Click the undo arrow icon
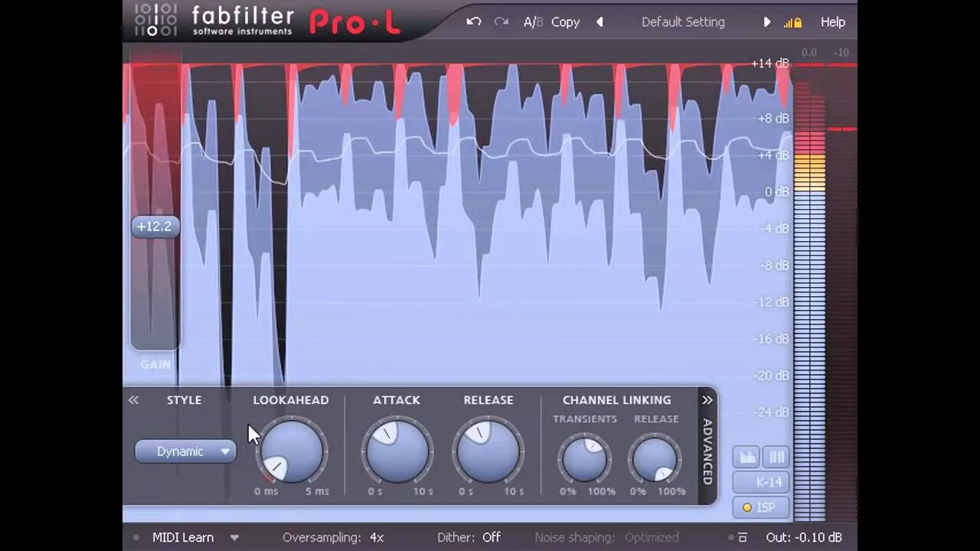Viewport: 980px width, 551px height. click(x=473, y=21)
